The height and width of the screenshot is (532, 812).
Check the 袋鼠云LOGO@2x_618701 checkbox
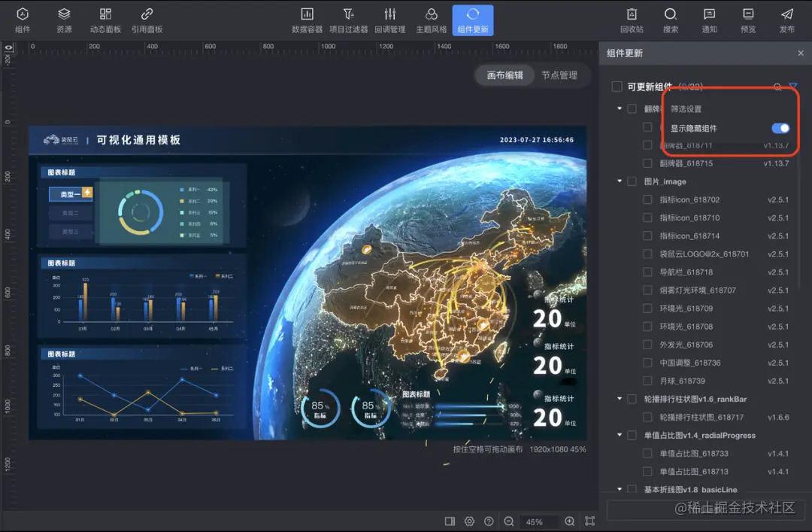point(647,254)
